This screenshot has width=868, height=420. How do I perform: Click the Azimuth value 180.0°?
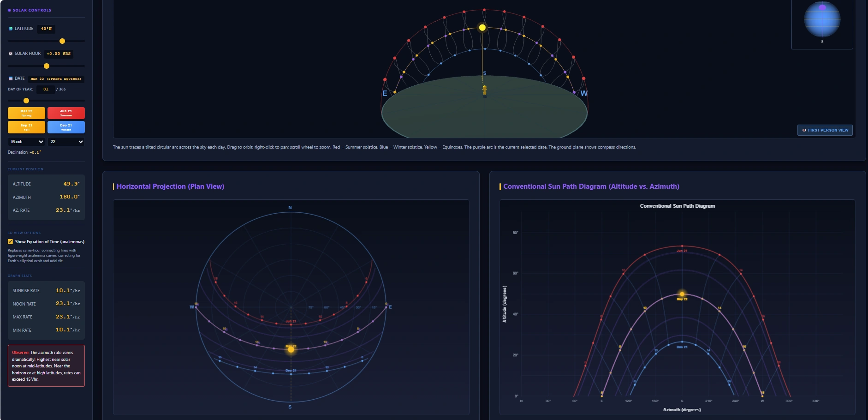click(x=70, y=197)
